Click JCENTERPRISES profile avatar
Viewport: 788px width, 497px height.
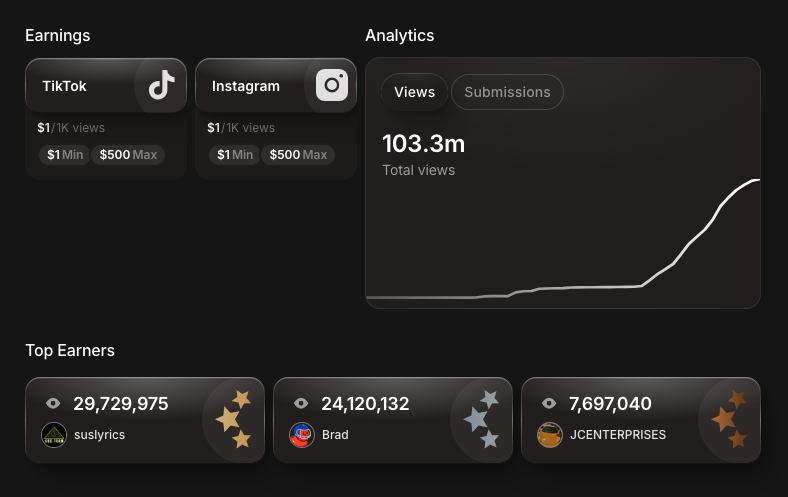click(x=550, y=435)
